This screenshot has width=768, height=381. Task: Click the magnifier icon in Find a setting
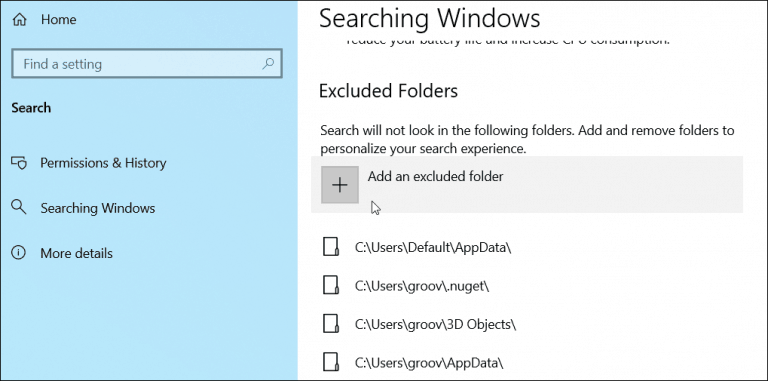click(x=268, y=64)
